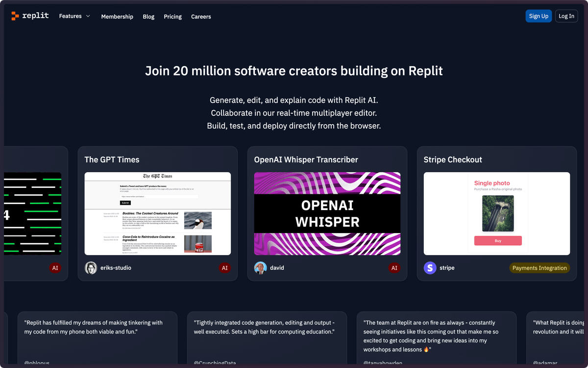Click the Replit logo in the header

(30, 16)
